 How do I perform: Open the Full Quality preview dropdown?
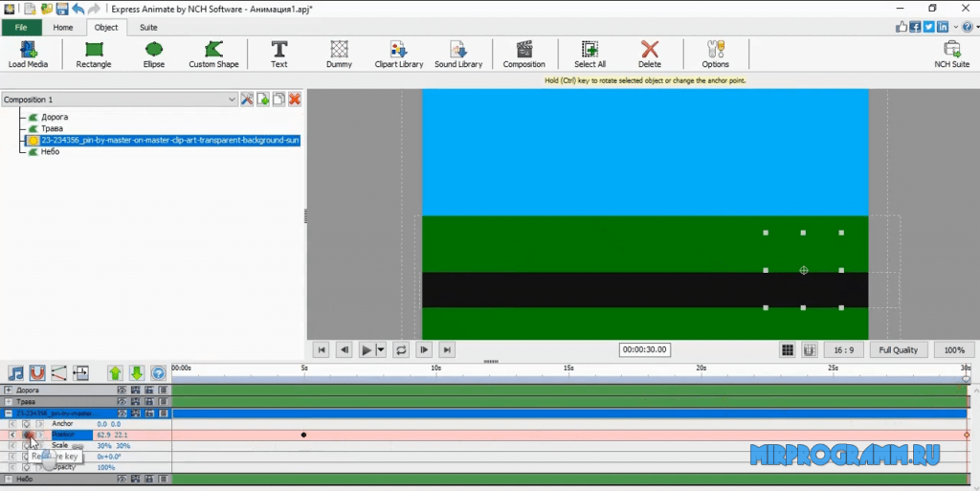tap(898, 350)
